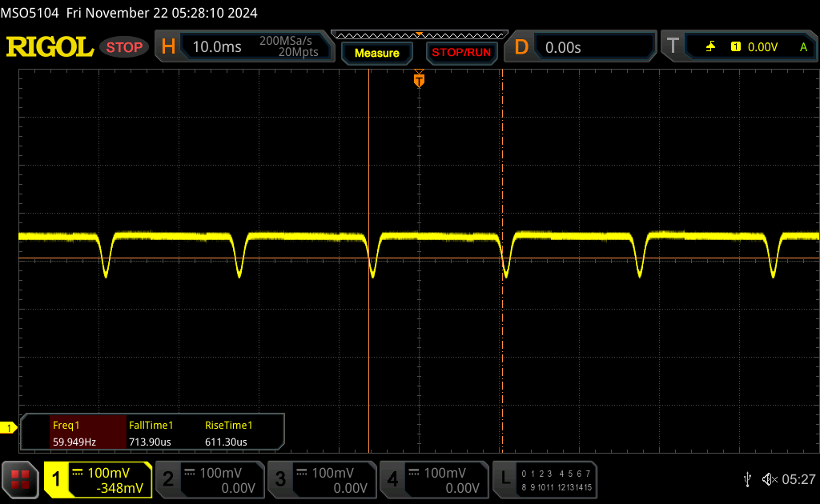The width and height of the screenshot is (820, 504).
Task: Click the channel 2 100mV scale
Action: pos(220,473)
